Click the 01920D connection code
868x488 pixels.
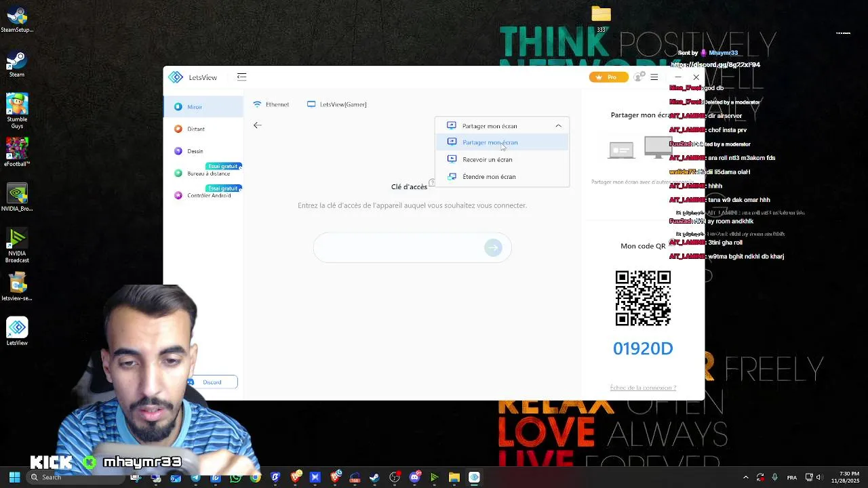click(x=643, y=348)
